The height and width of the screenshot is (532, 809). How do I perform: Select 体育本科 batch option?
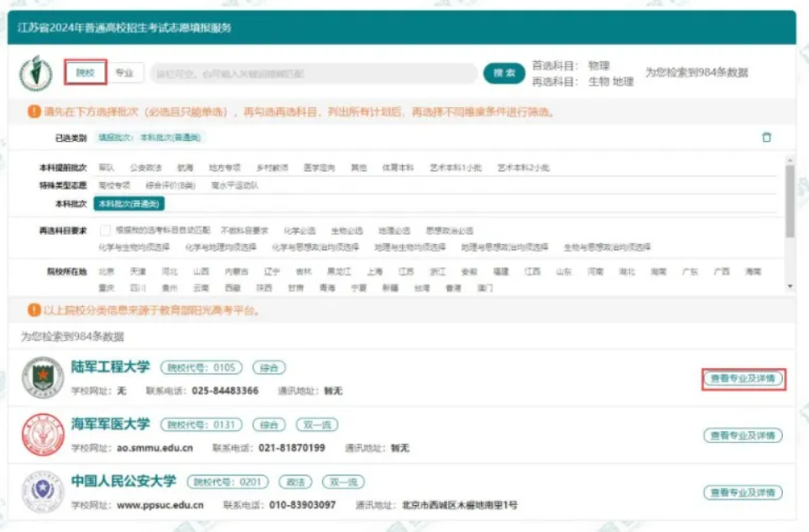click(x=398, y=168)
